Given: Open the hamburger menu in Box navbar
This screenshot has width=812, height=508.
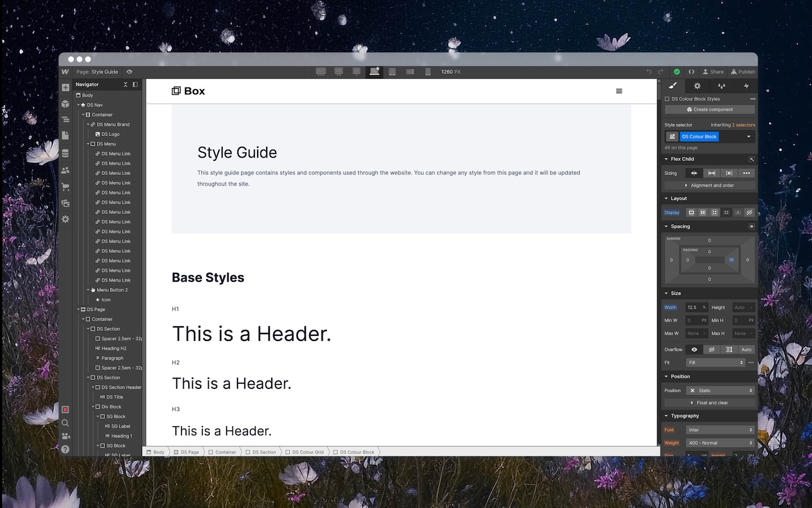Looking at the screenshot, I should (619, 91).
